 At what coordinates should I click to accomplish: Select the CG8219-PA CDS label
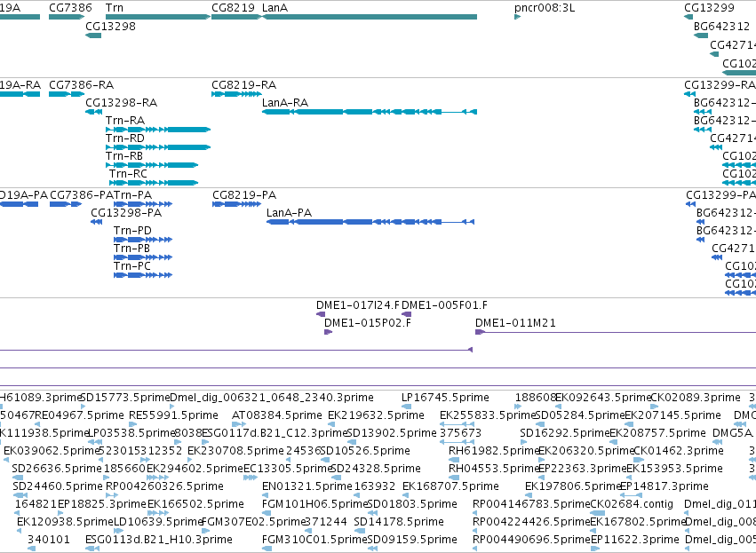pyautogui.click(x=244, y=195)
